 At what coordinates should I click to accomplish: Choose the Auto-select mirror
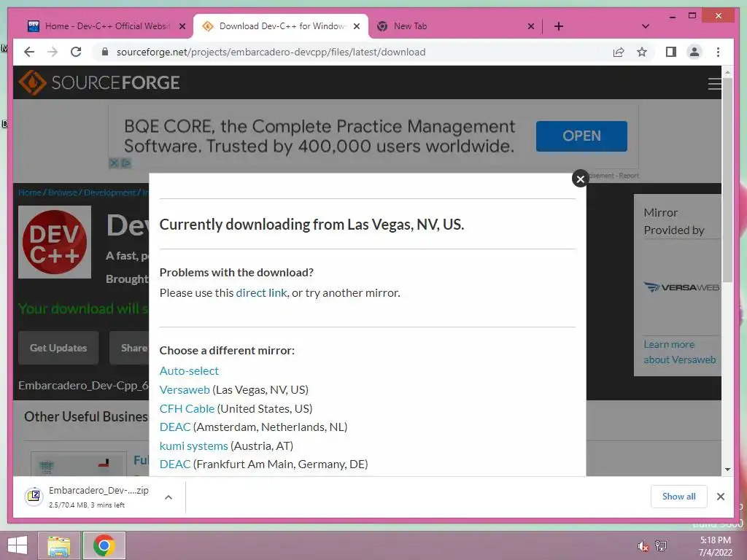(x=189, y=370)
